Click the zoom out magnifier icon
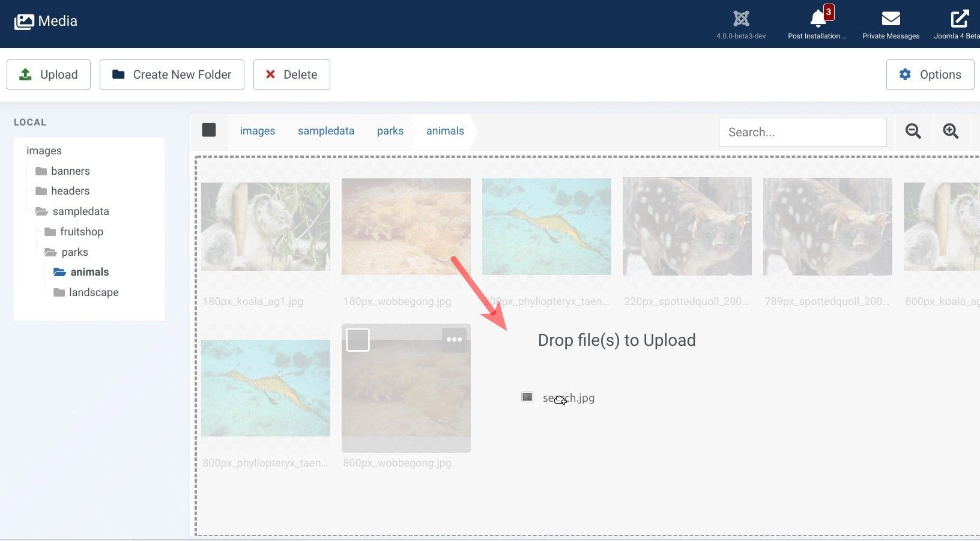The image size is (980, 541). pos(913,131)
